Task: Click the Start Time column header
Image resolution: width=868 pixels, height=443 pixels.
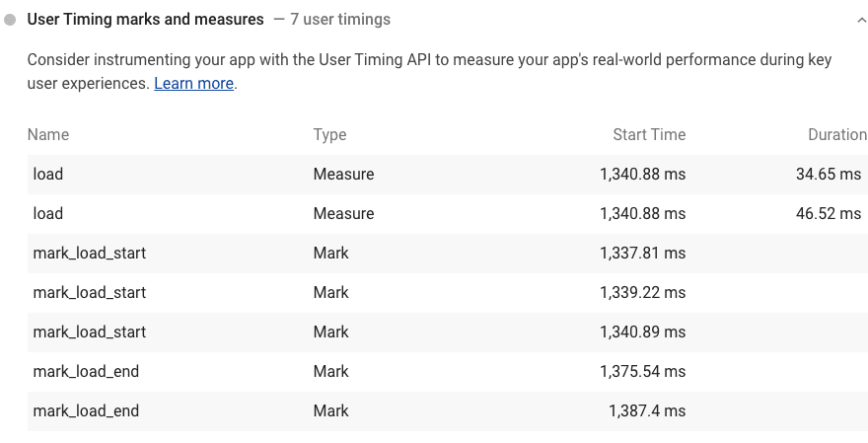Action: pos(647,135)
